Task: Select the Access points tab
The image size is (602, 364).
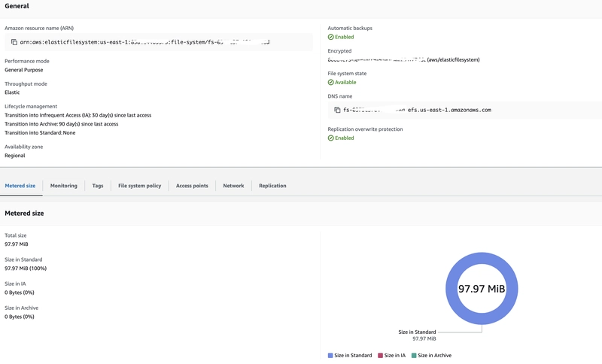Action: point(192,186)
